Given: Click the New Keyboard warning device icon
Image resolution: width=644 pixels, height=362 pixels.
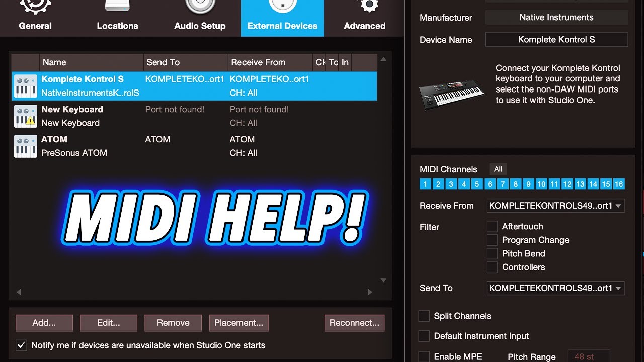Looking at the screenshot, I should [26, 116].
